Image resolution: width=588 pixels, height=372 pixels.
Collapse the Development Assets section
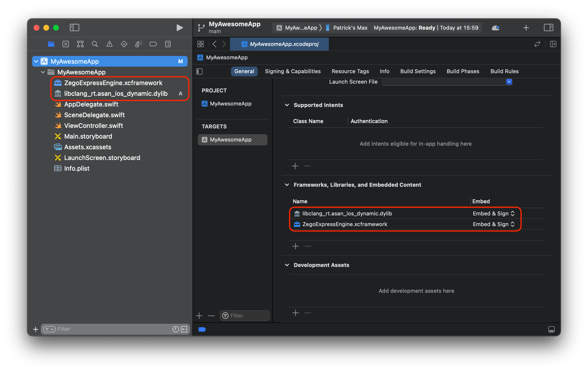(x=287, y=265)
